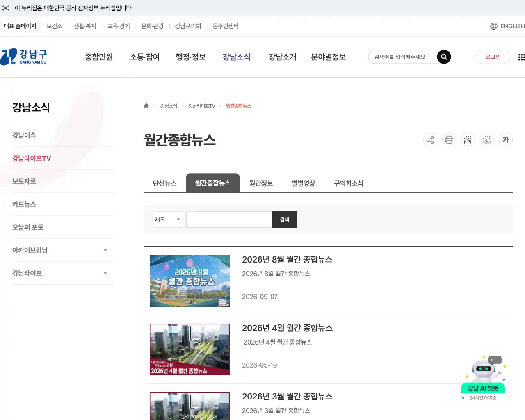Focus the list keyword input field
This screenshot has height=420, width=525.
coord(229,219)
